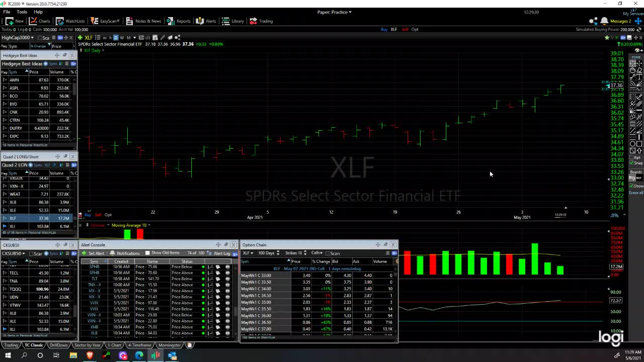Open the XLF symbol dropdown in Option Chain
The height and width of the screenshot is (362, 644).
[x=248, y=253]
